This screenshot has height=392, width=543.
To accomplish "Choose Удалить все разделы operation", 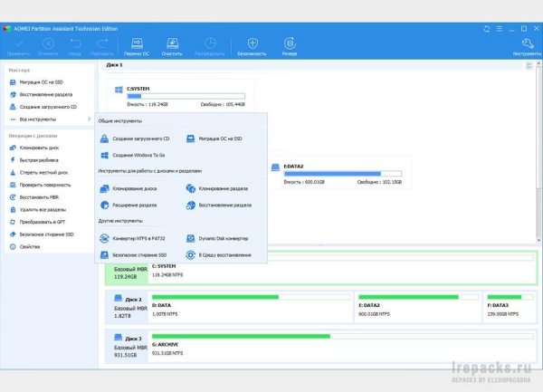I will 37,210.
